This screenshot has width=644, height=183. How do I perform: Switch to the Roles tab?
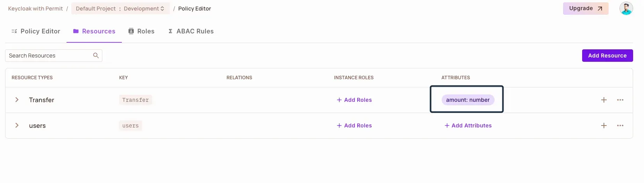pyautogui.click(x=142, y=31)
